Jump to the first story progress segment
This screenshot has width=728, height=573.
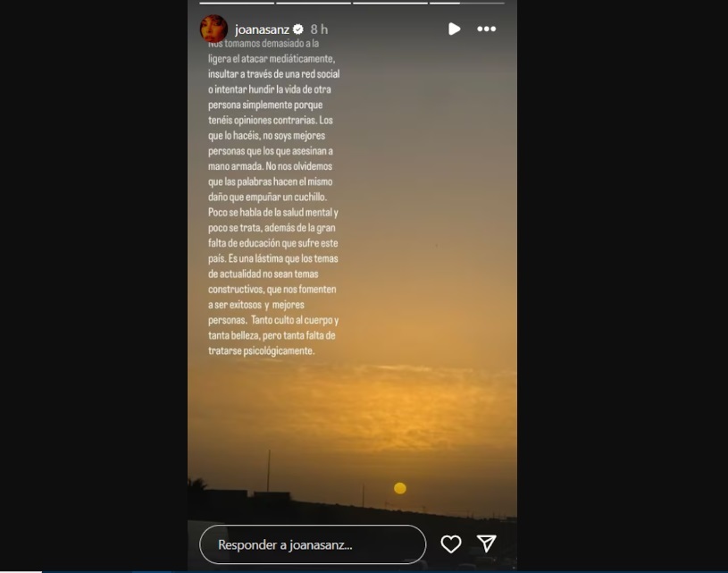(x=237, y=4)
